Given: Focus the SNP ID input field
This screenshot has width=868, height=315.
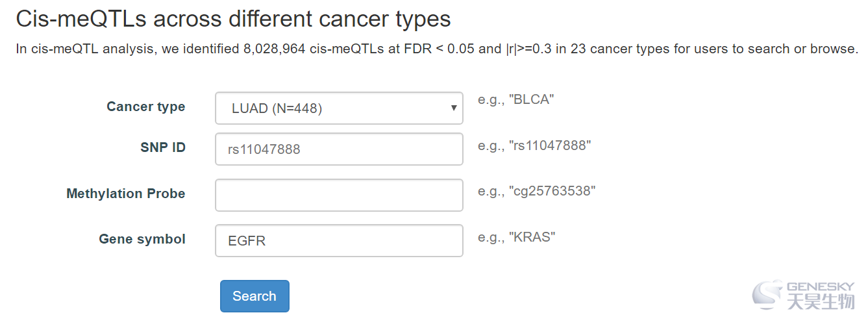Looking at the screenshot, I should tap(339, 149).
